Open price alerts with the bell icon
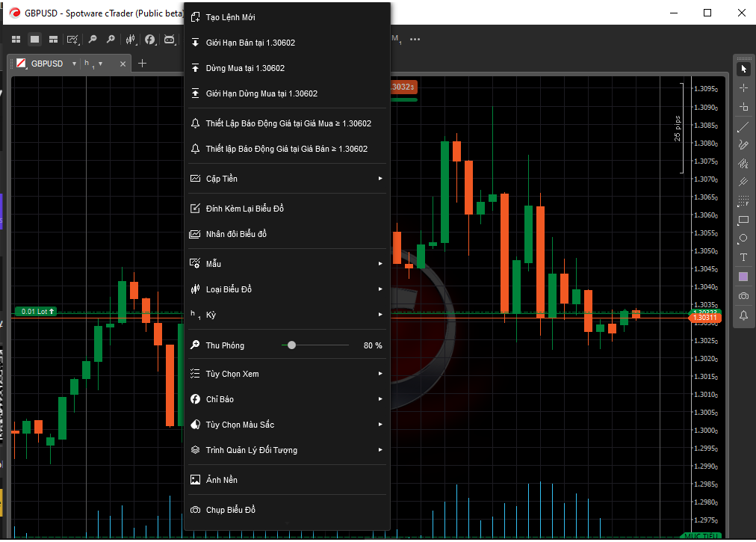Image resolution: width=756 pixels, height=542 pixels. click(743, 315)
